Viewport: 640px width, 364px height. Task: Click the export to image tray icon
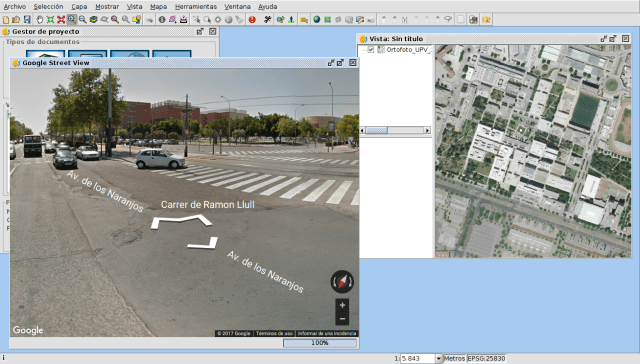point(183,20)
